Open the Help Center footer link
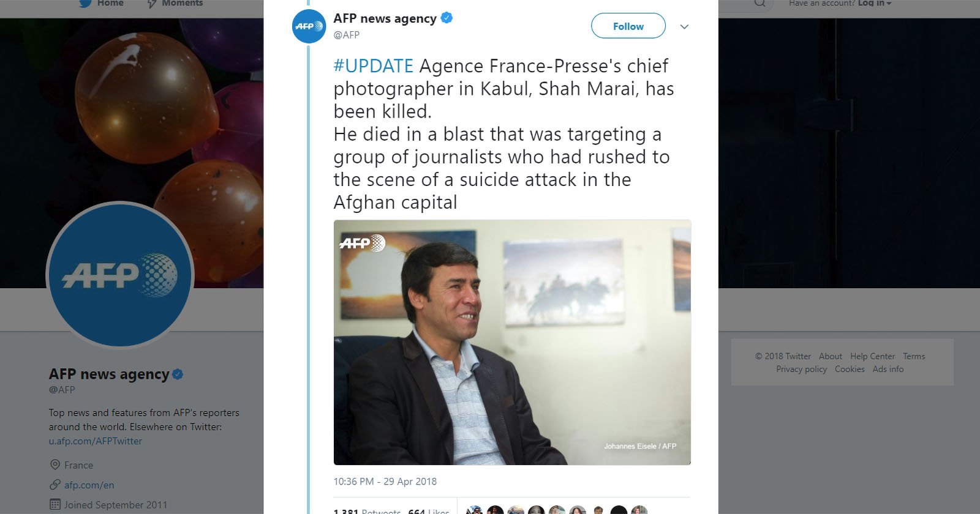This screenshot has height=514, width=980. (x=872, y=356)
